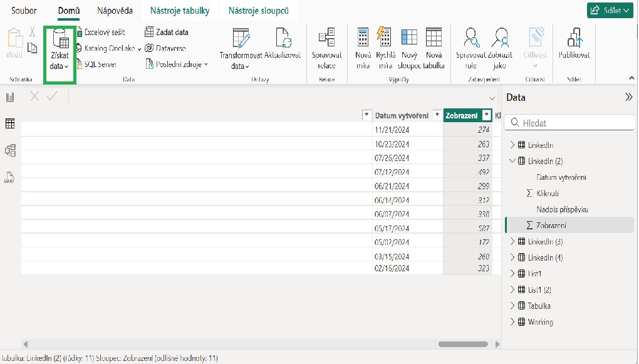The width and height of the screenshot is (639, 364).
Task: Click the cut scissors icon
Action: click(32, 32)
